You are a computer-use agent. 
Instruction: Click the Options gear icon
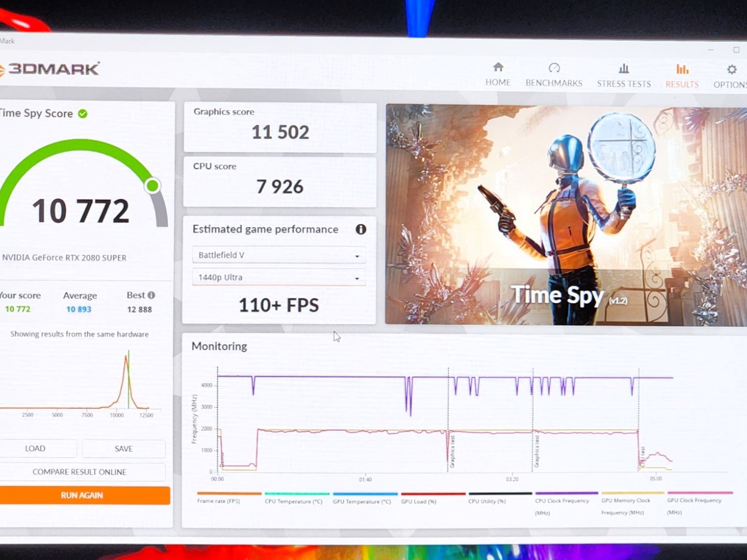click(x=732, y=69)
